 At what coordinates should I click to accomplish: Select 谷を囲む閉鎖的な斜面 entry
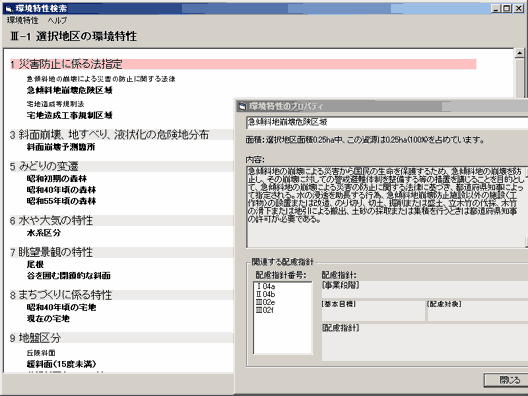[x=69, y=276]
